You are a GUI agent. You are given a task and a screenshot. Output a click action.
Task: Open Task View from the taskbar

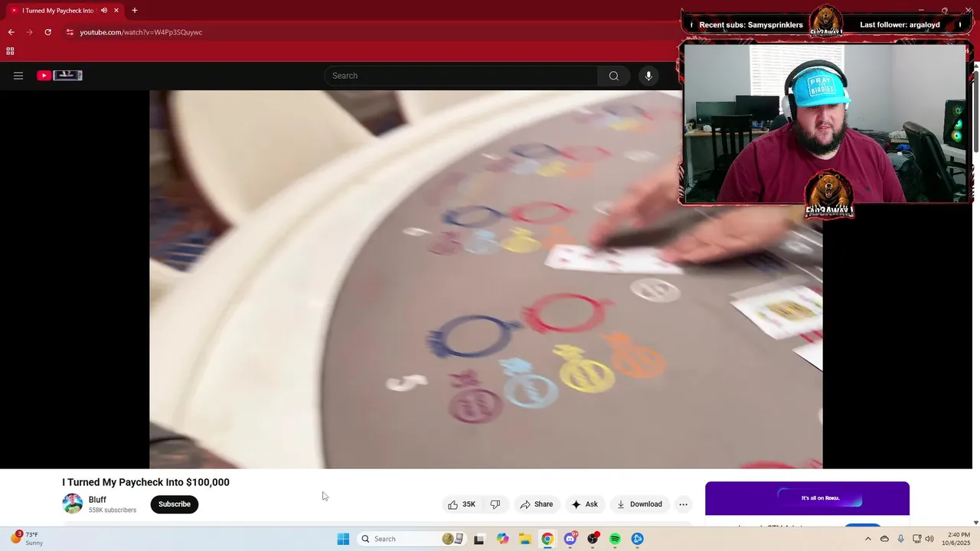479,539
